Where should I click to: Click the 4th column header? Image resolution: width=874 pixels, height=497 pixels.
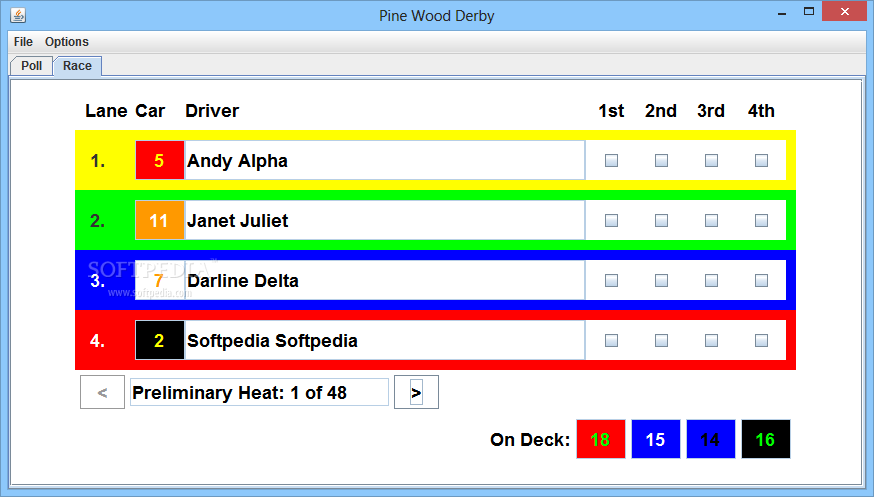[x=761, y=111]
